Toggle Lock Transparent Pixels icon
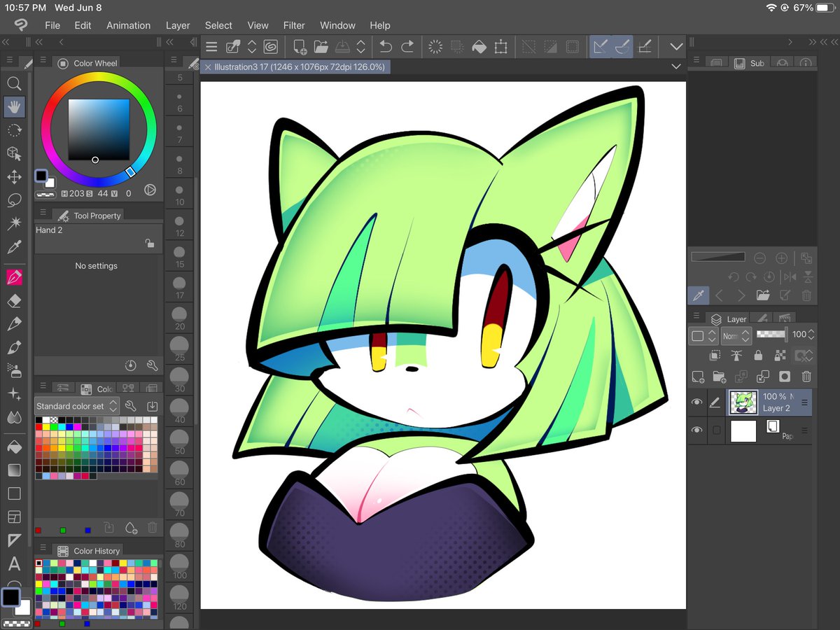The height and width of the screenshot is (630, 840). pyautogui.click(x=780, y=356)
